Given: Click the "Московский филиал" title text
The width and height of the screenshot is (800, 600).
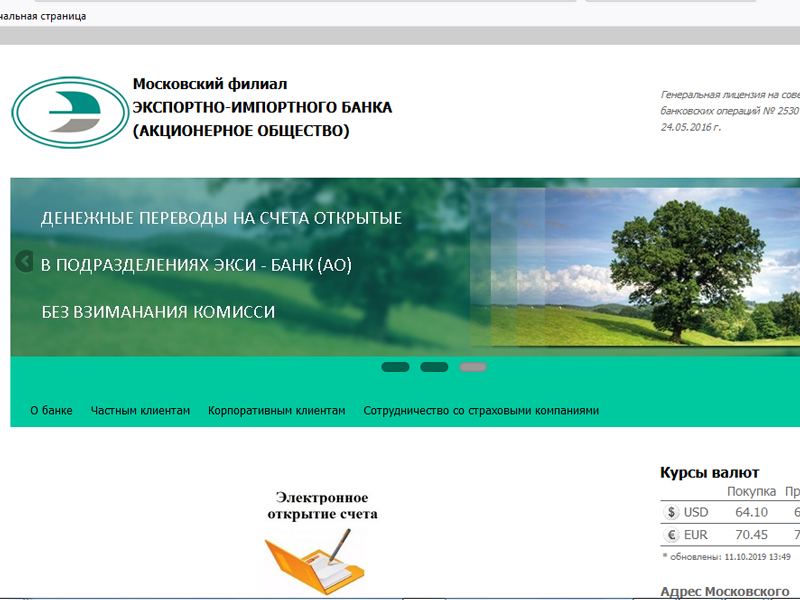Looking at the screenshot, I should [x=210, y=84].
